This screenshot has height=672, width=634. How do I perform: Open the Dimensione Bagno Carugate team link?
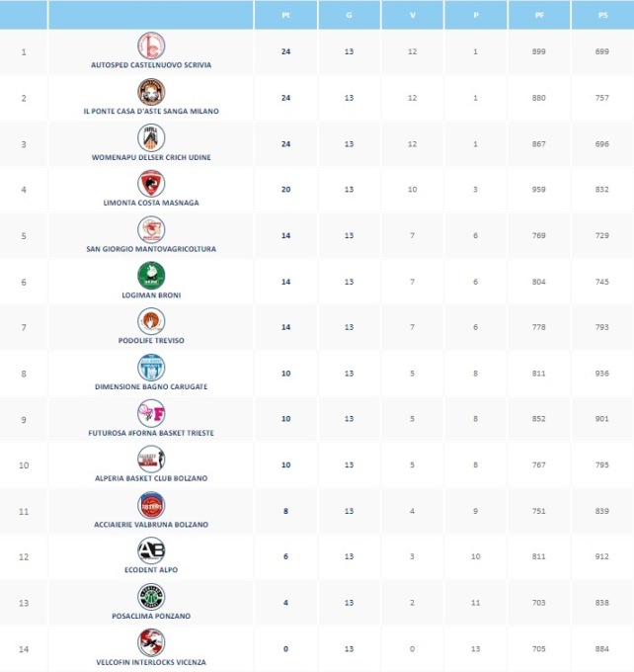[x=151, y=386]
